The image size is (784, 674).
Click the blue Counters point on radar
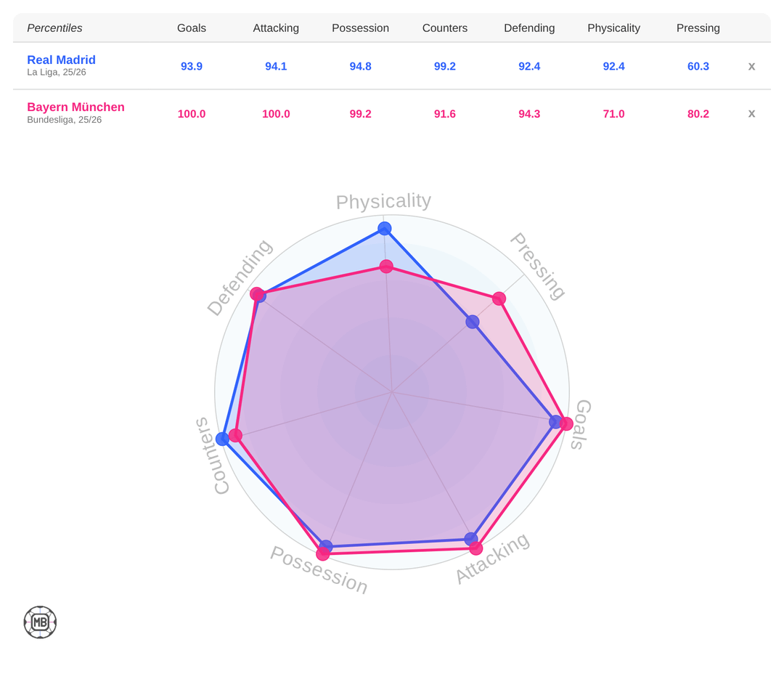[223, 439]
